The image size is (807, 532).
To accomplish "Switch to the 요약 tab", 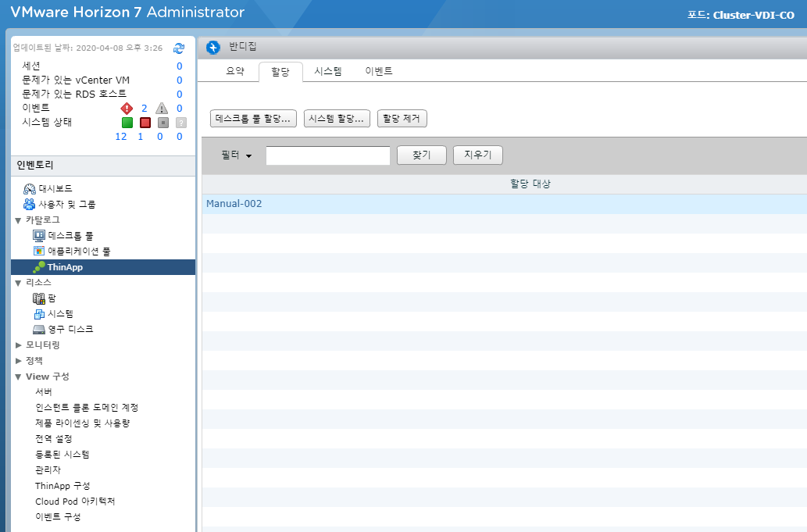I will (235, 71).
